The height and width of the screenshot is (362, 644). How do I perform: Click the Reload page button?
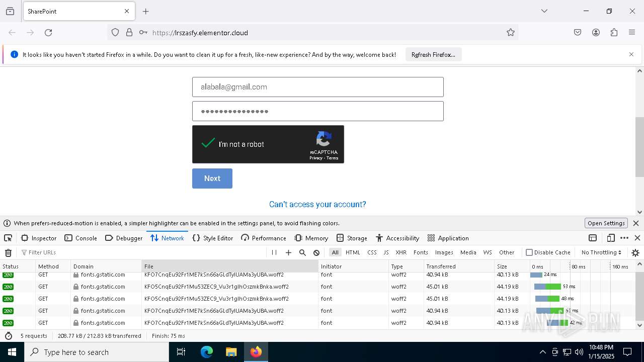[x=48, y=33]
